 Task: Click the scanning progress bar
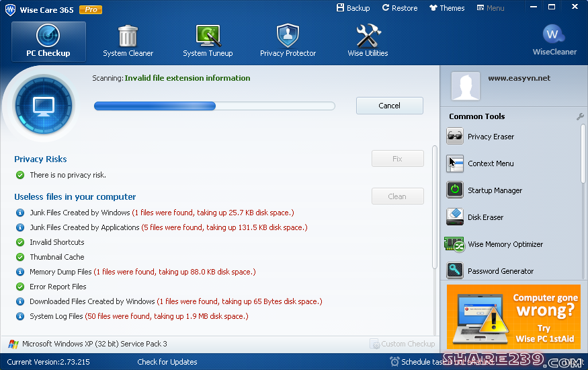pos(214,106)
